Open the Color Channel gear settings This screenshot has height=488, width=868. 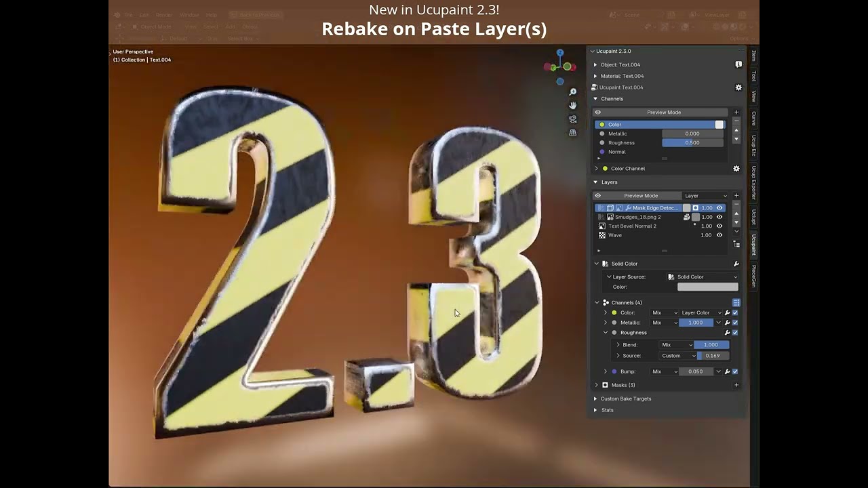coord(736,169)
